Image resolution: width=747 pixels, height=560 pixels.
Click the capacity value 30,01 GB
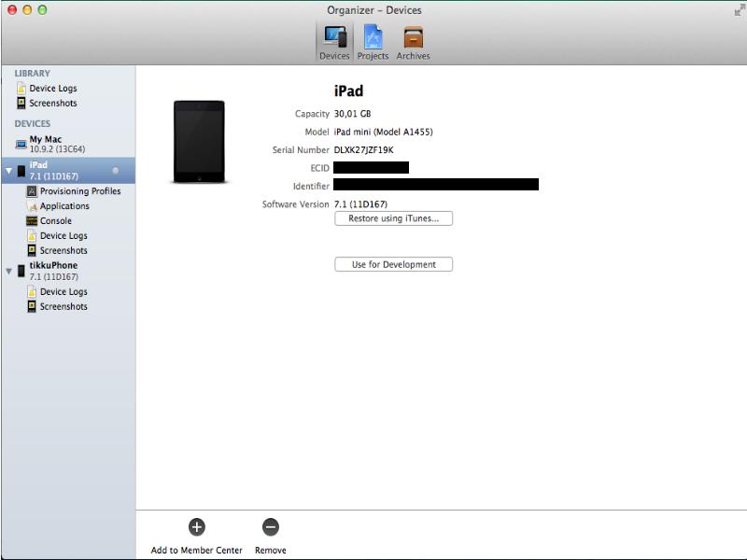(x=352, y=114)
